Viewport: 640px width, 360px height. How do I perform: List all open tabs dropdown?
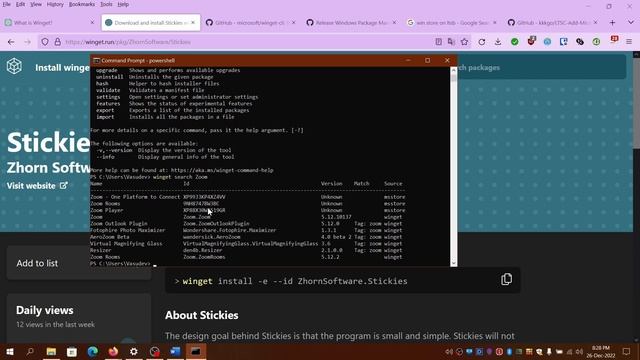631,22
